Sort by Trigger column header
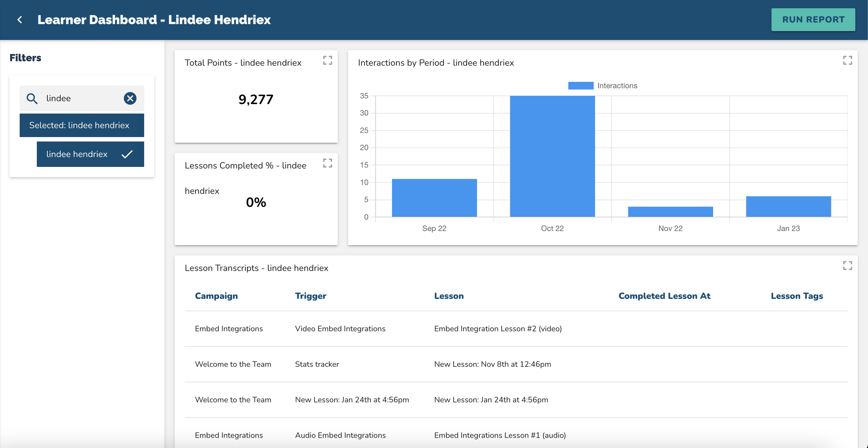Image resolution: width=868 pixels, height=448 pixels. pyautogui.click(x=310, y=296)
